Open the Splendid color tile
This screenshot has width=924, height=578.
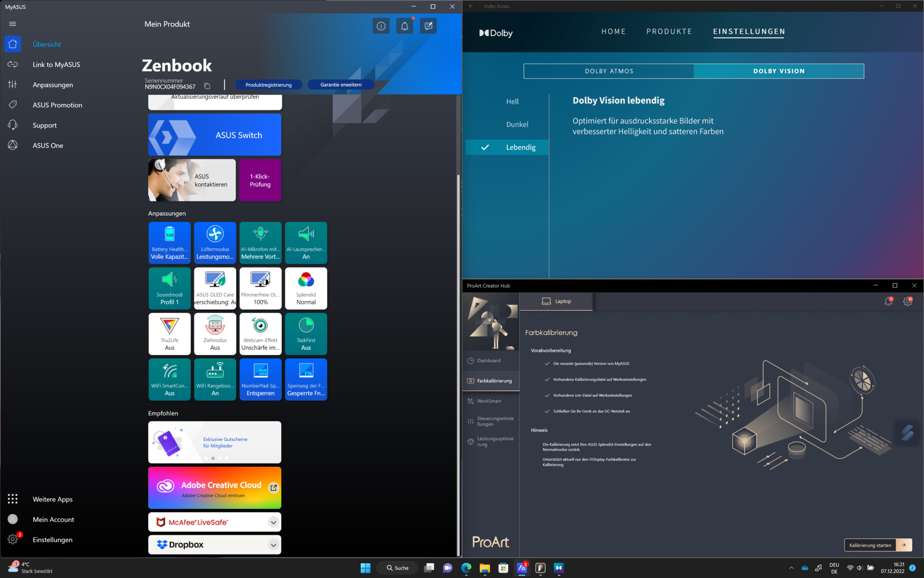pyautogui.click(x=306, y=288)
